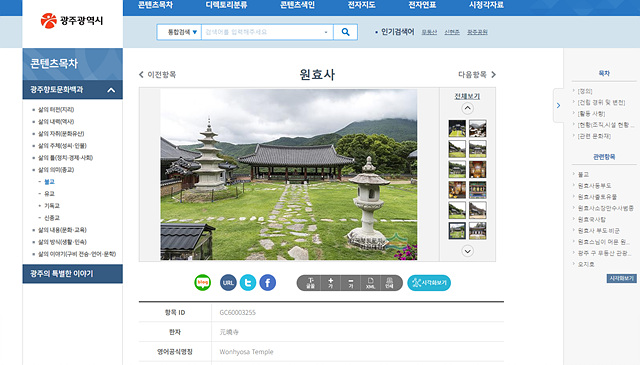
Task: Open related item 원효국사탑
Action: (592, 219)
